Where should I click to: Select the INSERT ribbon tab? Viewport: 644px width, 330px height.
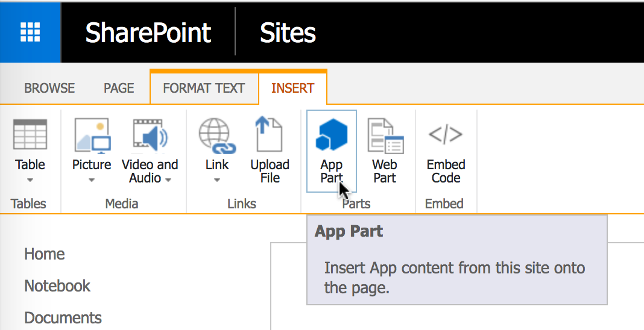[292, 88]
